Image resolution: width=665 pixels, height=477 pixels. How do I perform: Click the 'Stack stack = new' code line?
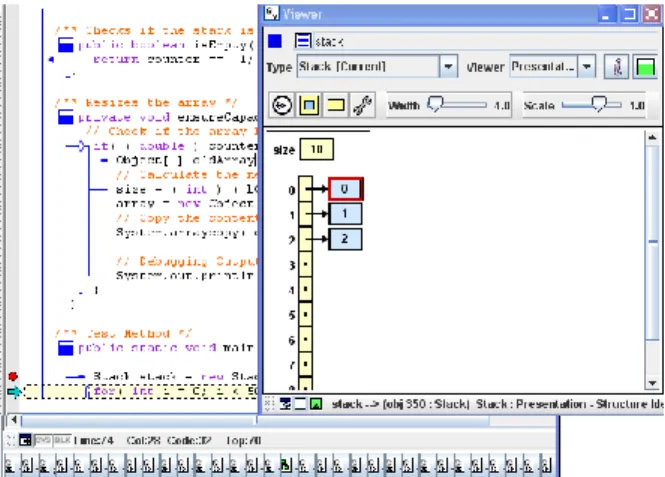point(175,377)
